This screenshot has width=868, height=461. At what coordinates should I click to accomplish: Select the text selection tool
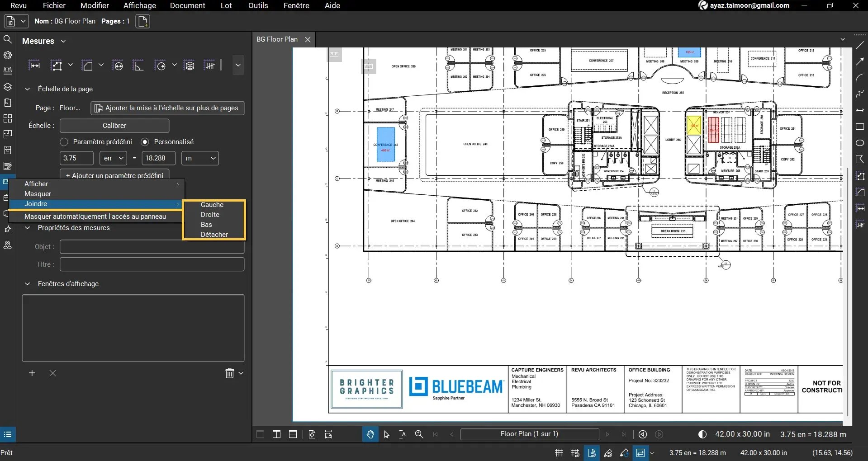tap(402, 434)
